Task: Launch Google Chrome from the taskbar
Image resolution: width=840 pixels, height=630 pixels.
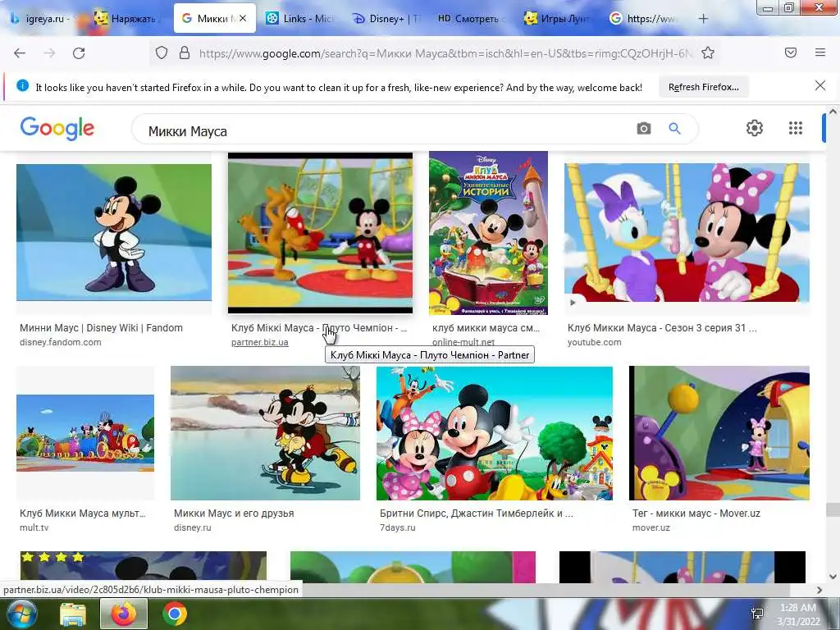Action: (175, 614)
